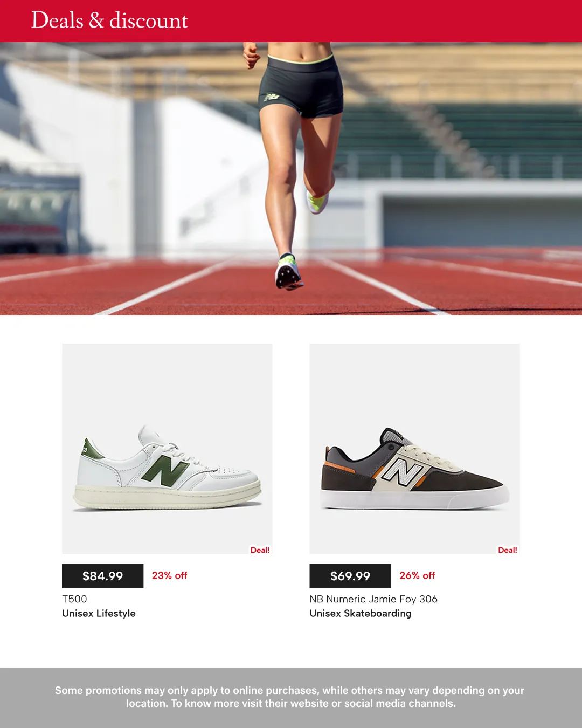
Task: Click the Deals & discount header title
Action: tap(109, 20)
